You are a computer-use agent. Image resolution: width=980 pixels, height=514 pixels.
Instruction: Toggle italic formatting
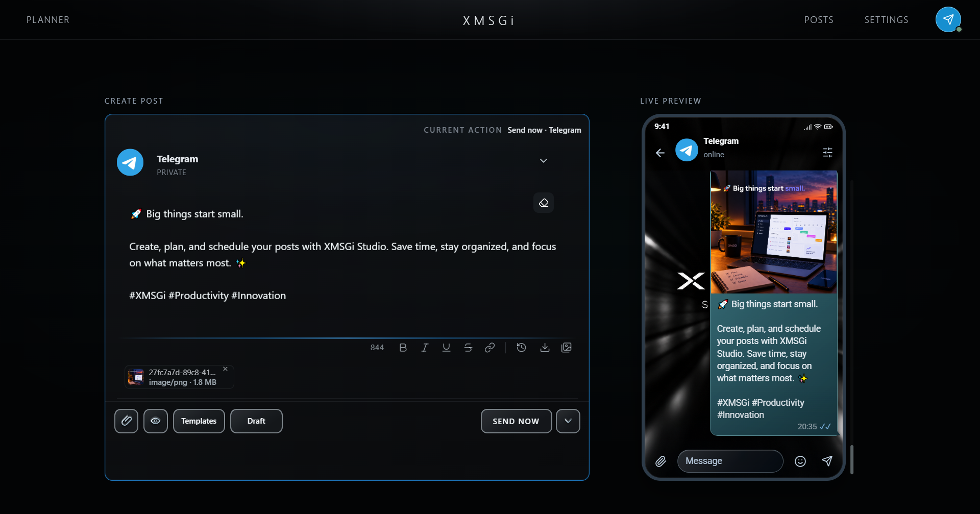(425, 348)
